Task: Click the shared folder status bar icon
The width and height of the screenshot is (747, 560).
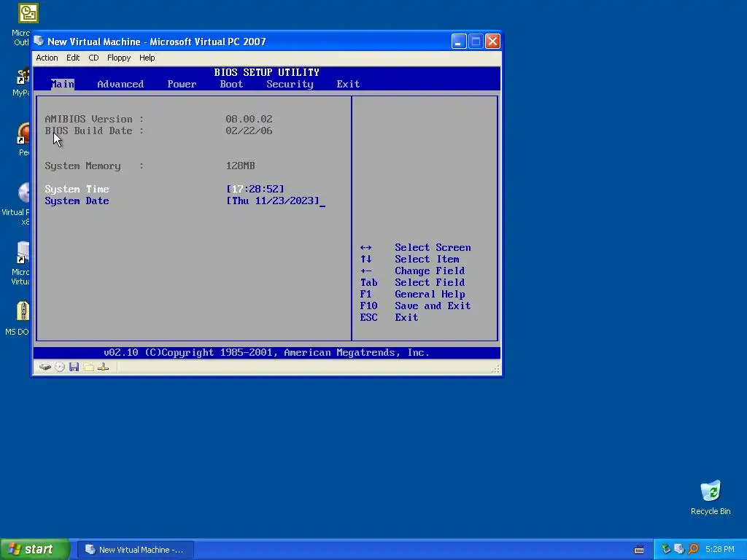Action: 88,367
